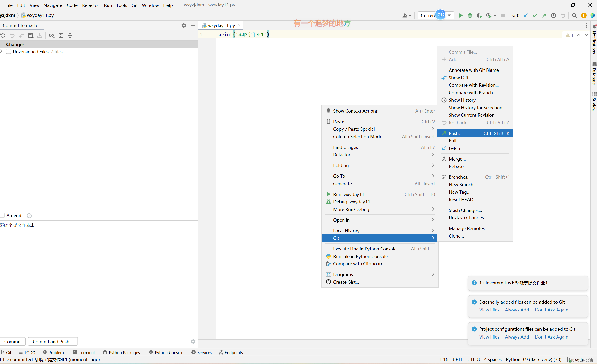This screenshot has width=597, height=364.
Task: Click the Commit and Push button
Action: [x=53, y=341]
